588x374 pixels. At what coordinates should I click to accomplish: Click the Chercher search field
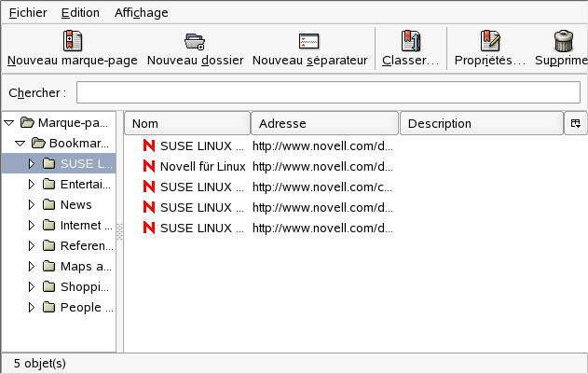tap(328, 92)
